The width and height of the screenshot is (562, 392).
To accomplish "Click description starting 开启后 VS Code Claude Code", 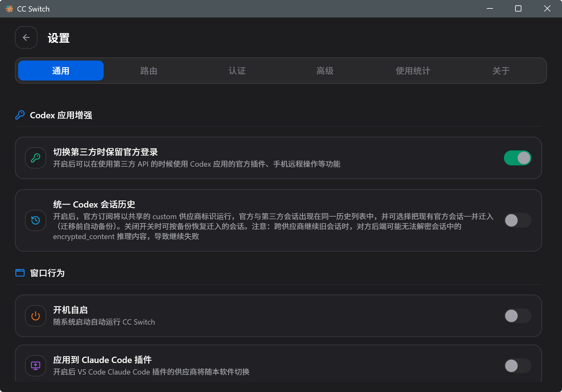I will pos(151,372).
